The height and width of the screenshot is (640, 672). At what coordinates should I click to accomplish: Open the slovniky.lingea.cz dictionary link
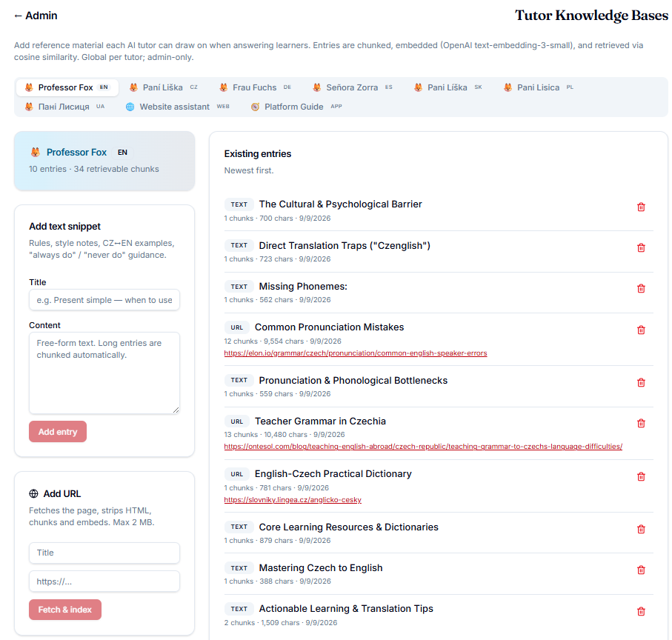point(293,499)
